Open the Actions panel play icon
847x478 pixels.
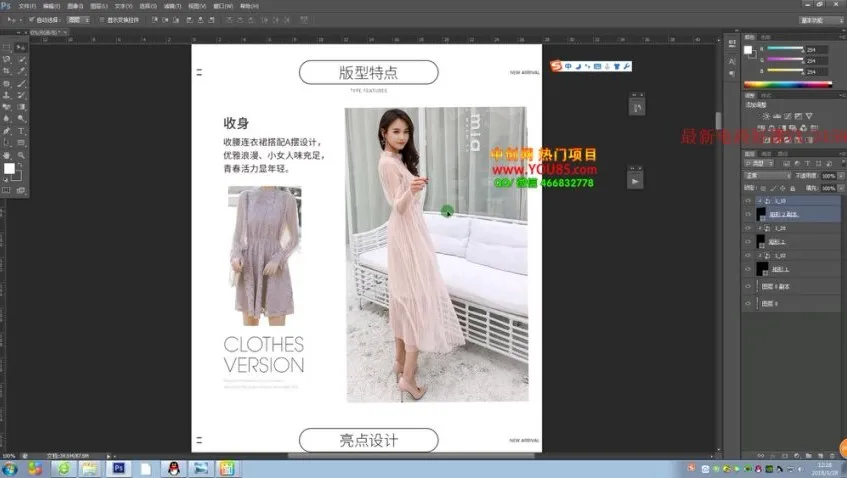pyautogui.click(x=635, y=181)
